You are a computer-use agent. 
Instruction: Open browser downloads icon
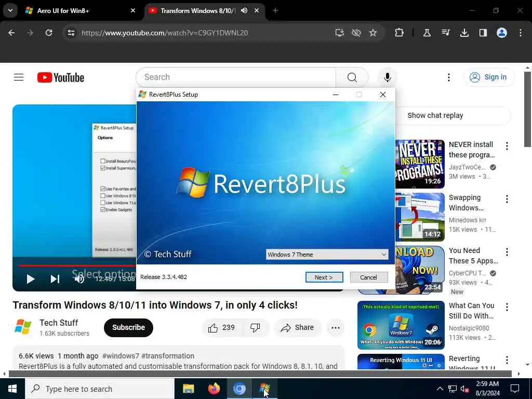(464, 33)
